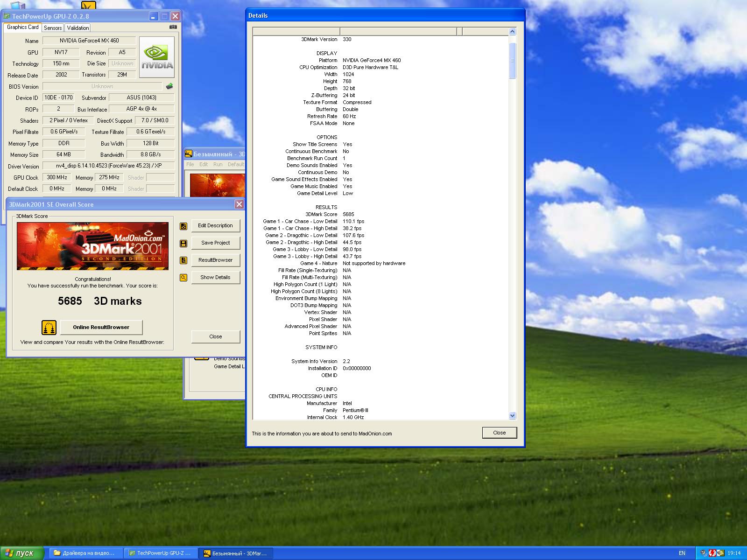The image size is (747, 560).
Task: Close the 3DMark2001 Overall Score dialog with X
Action: 239,204
